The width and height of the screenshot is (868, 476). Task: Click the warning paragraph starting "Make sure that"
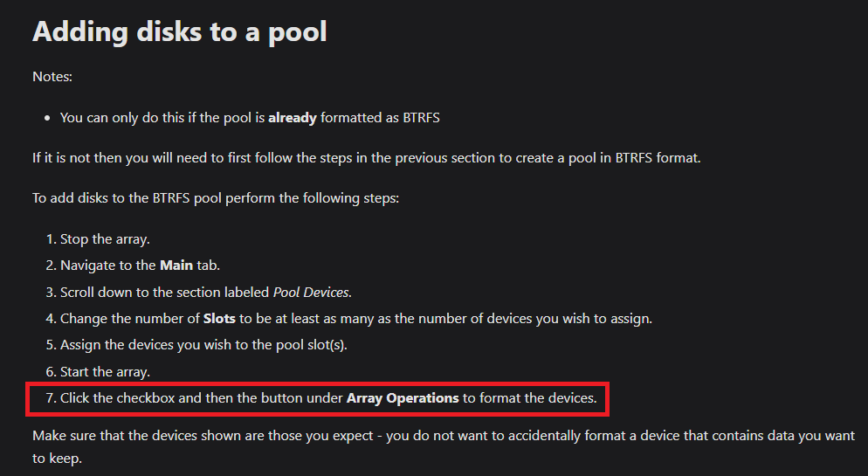click(x=443, y=446)
